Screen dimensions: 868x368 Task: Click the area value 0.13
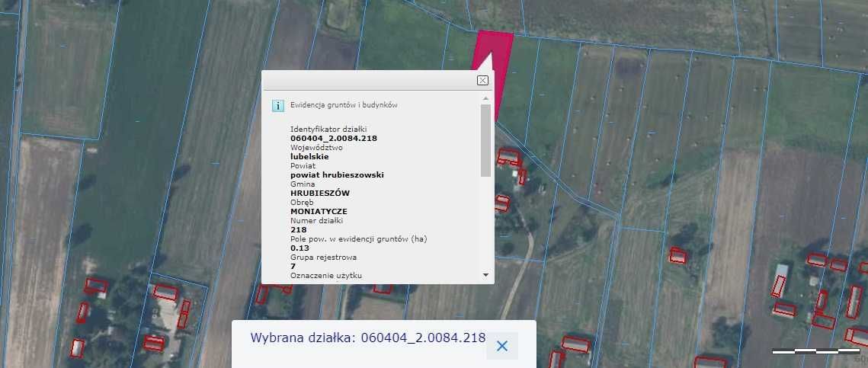pyautogui.click(x=299, y=248)
